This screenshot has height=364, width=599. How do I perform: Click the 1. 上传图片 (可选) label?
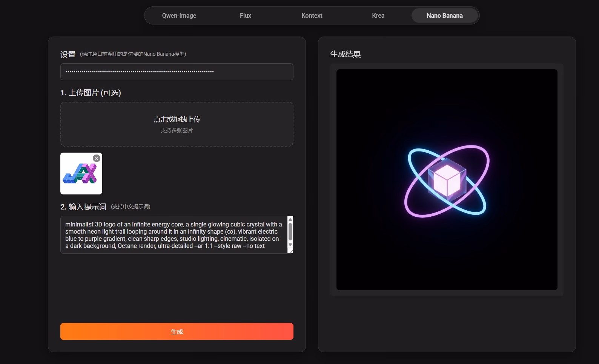[x=91, y=93]
